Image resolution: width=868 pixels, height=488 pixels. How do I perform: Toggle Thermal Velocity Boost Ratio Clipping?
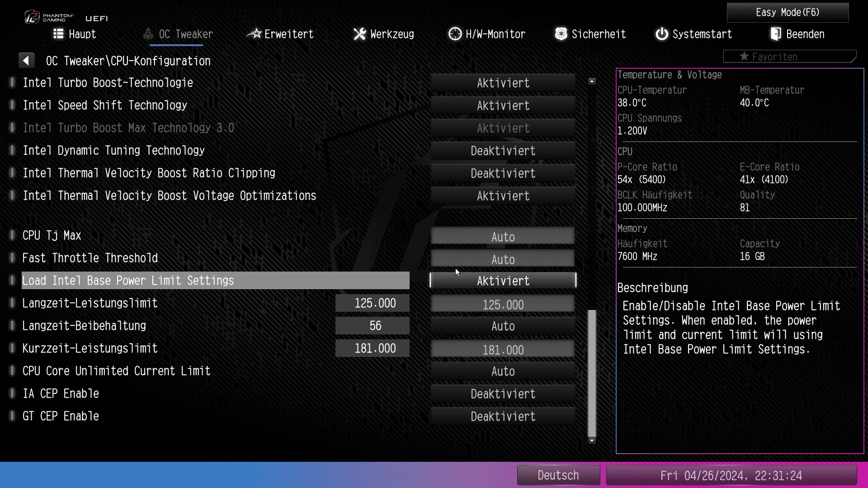pyautogui.click(x=503, y=174)
